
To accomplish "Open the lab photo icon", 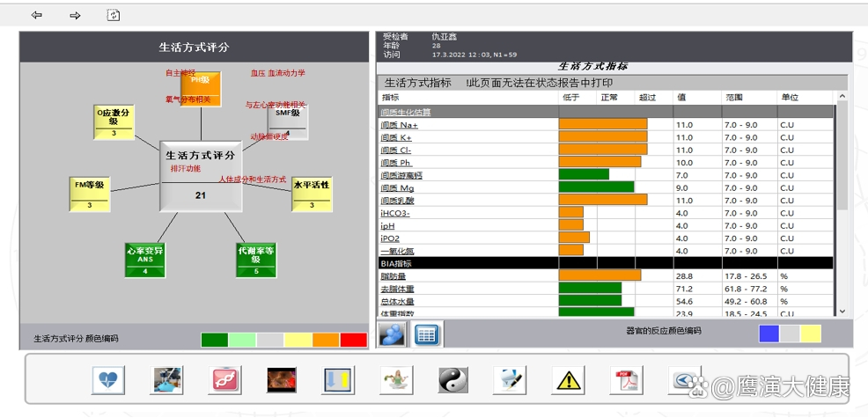I will [x=166, y=380].
